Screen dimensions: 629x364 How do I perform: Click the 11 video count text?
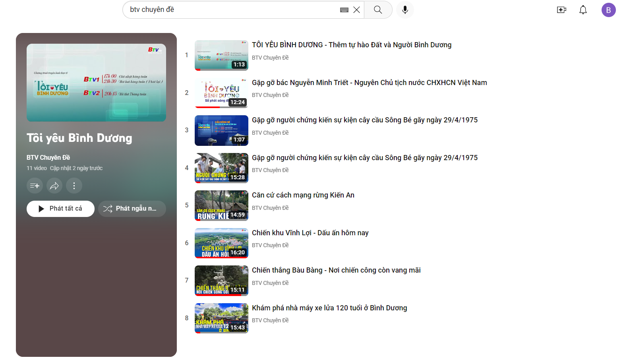[37, 168]
